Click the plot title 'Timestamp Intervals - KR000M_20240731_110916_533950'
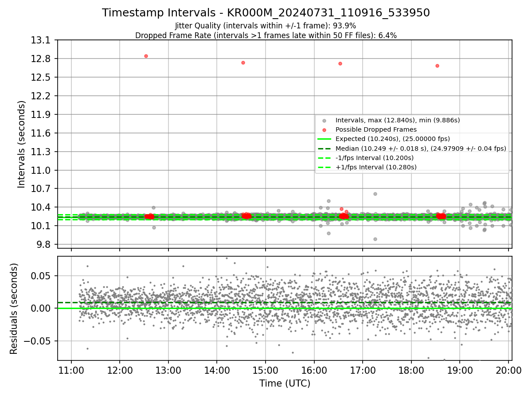 point(266,13)
